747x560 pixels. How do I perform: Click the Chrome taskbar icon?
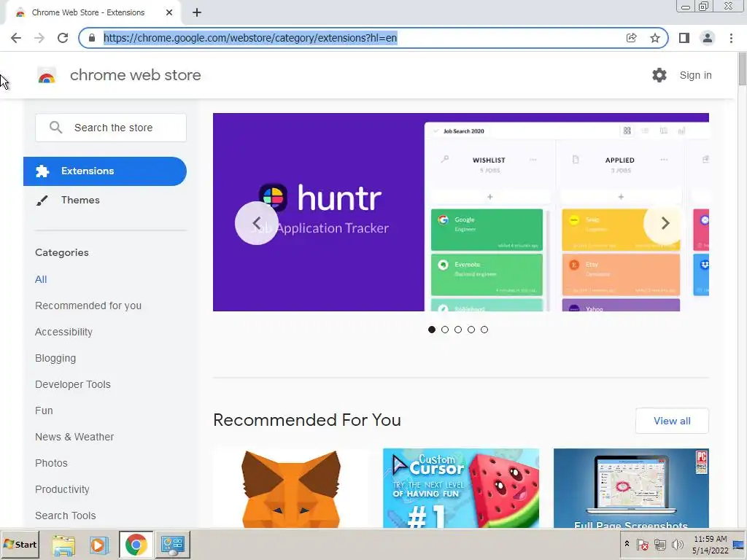136,545
